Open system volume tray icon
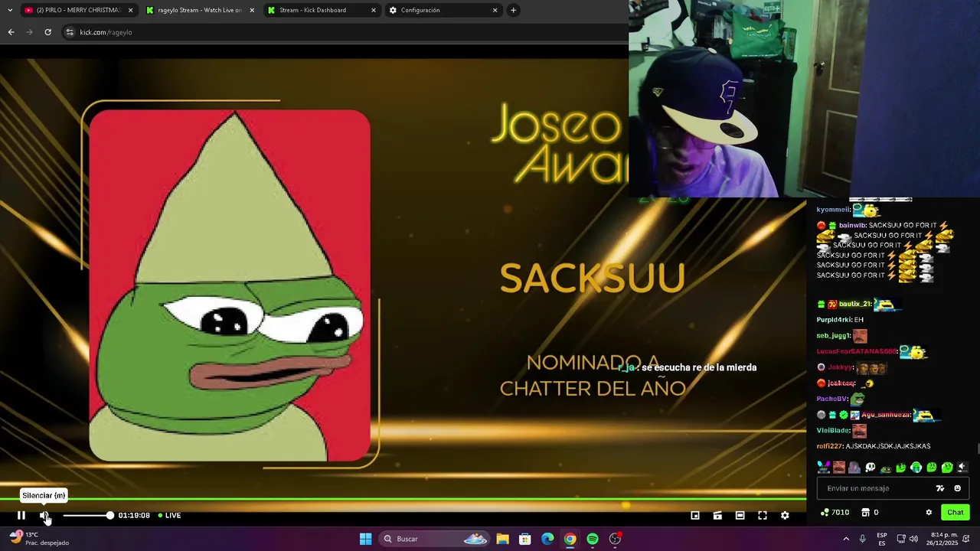 coord(915,539)
